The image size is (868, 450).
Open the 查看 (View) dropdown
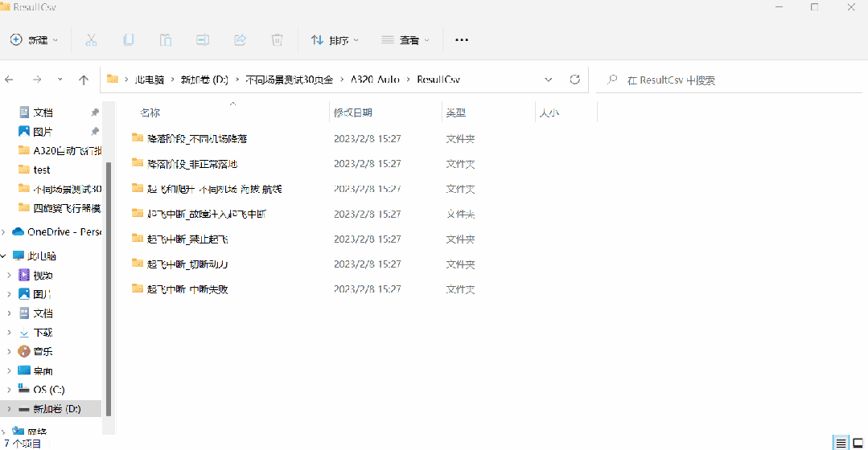tap(405, 40)
